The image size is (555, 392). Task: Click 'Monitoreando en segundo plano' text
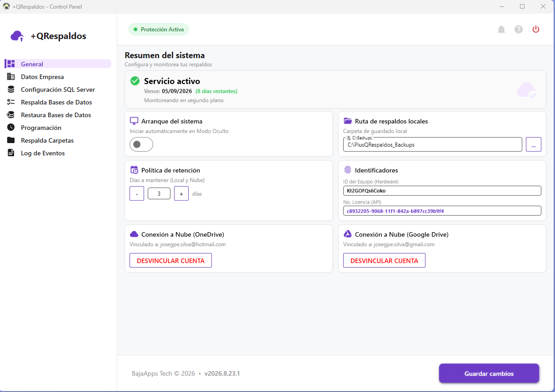[x=184, y=100]
